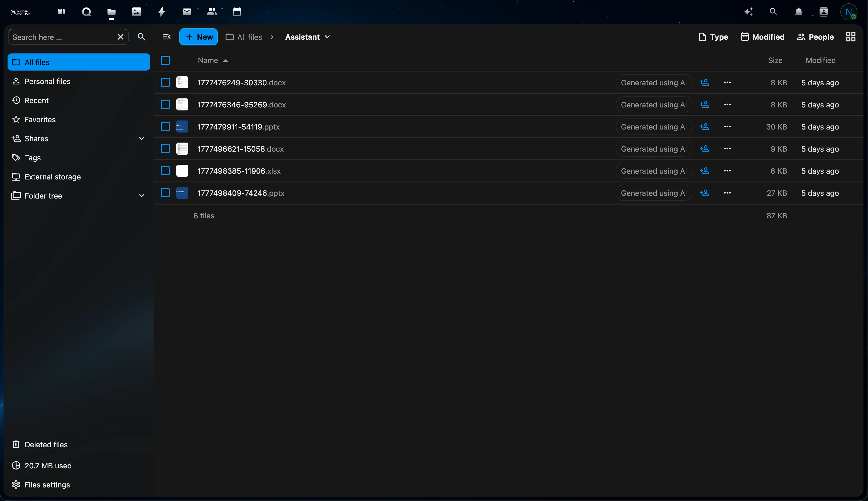Expand the Folder tree chevron
Image resolution: width=868 pixels, height=501 pixels.
coord(141,196)
